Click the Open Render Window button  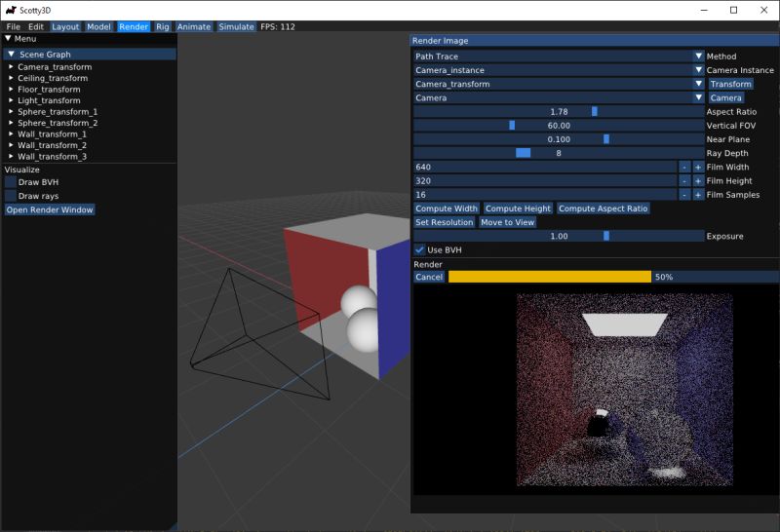click(x=50, y=209)
